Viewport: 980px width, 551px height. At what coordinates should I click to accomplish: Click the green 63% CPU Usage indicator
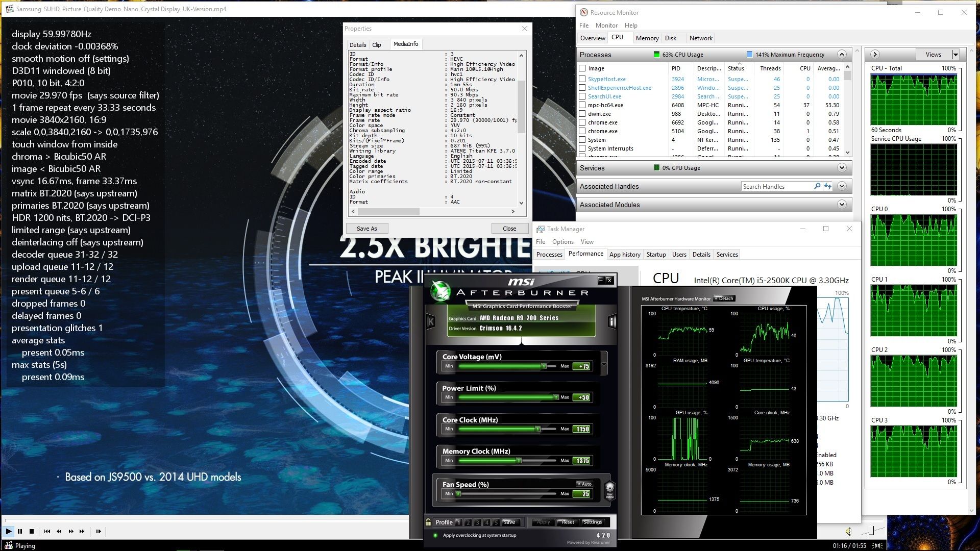click(657, 55)
